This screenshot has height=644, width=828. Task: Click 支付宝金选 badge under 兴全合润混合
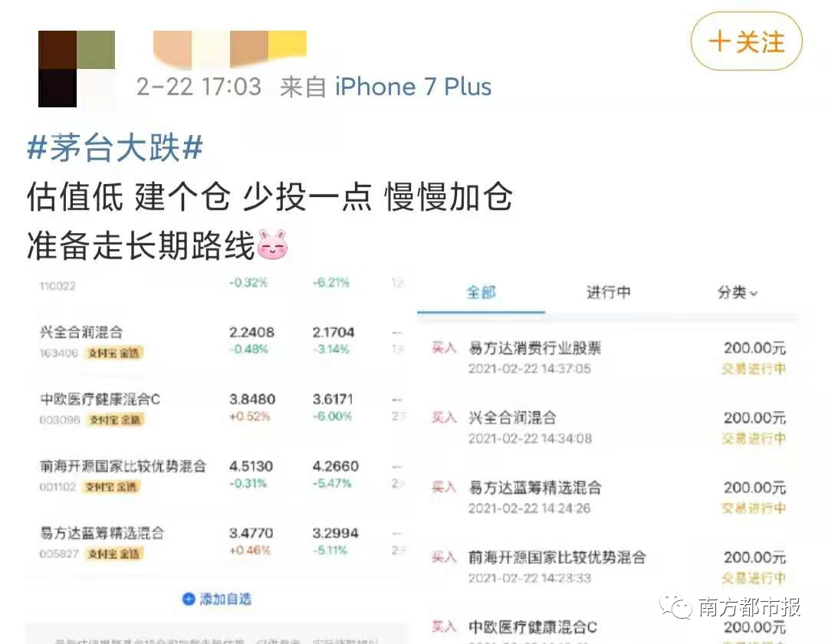pyautogui.click(x=113, y=353)
